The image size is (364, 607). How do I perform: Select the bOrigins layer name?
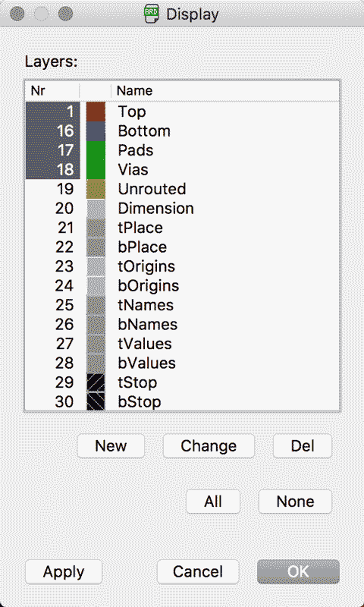coord(149,286)
